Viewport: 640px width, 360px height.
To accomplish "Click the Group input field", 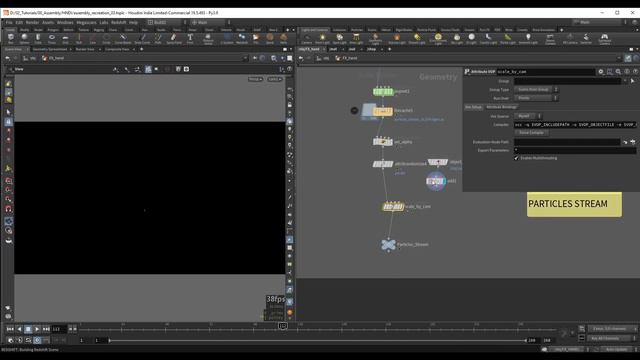I will 567,81.
